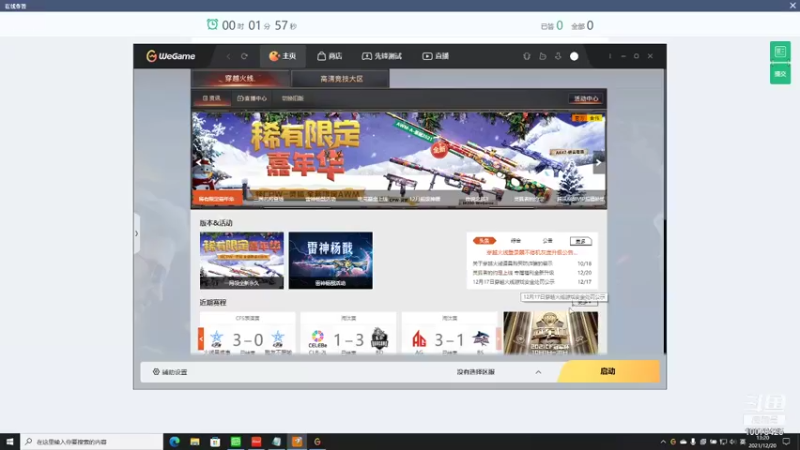This screenshot has width=800, height=450.
Task: Open the 直播 live stream tab
Action: click(x=436, y=56)
